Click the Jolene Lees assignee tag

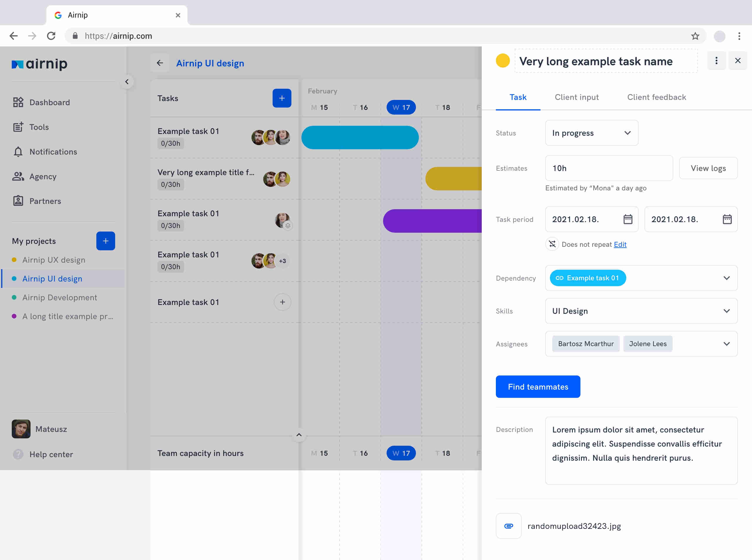click(x=648, y=344)
